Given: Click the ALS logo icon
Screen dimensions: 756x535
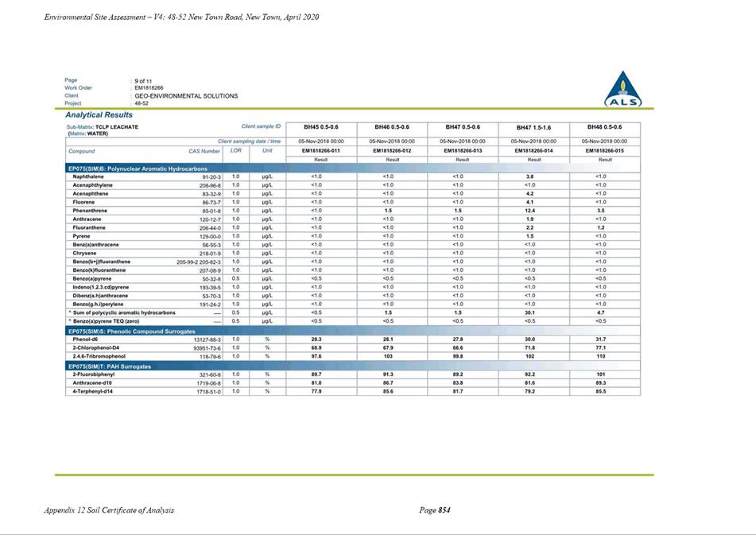Looking at the screenshot, I should (623, 89).
